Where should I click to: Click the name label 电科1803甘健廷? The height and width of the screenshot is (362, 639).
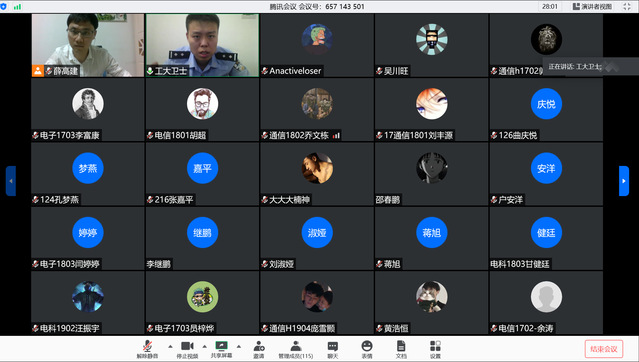[x=520, y=264]
